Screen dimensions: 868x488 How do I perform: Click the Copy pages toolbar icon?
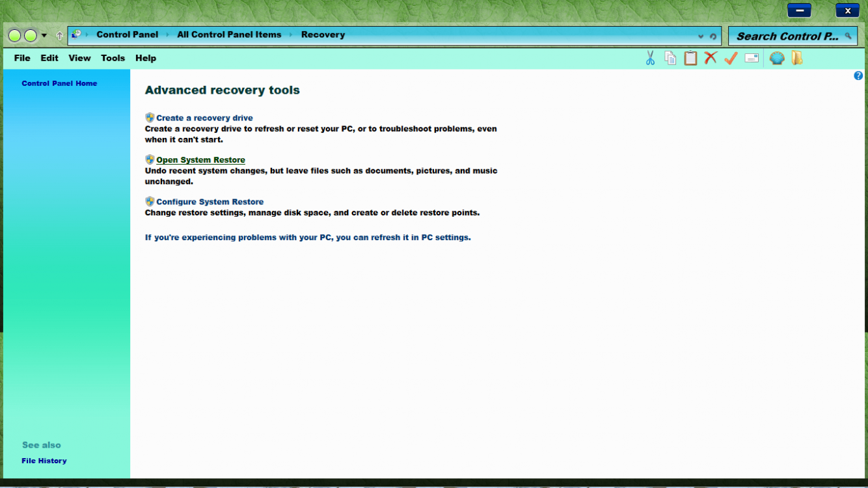pos(670,58)
